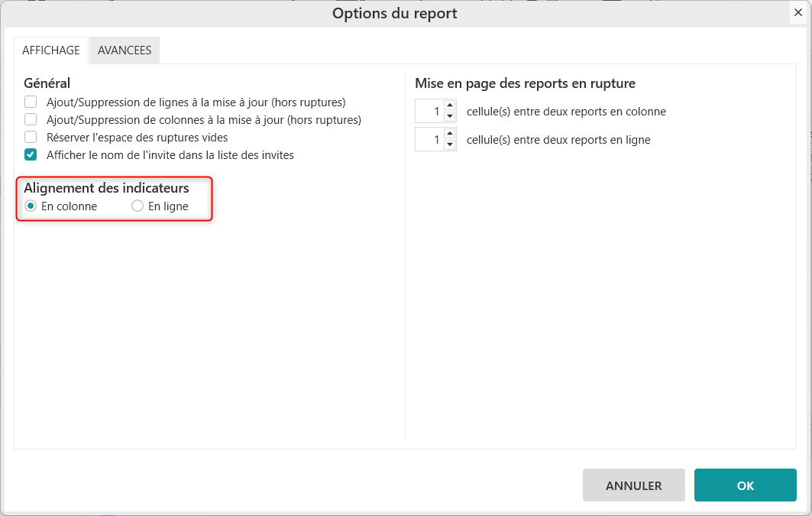Choose En ligne indicator alignment

137,206
